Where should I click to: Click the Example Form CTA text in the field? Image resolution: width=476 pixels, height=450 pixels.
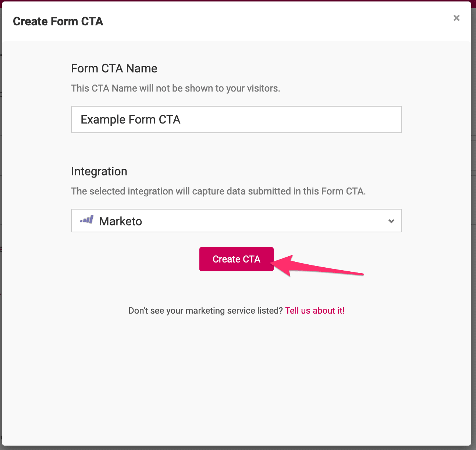point(131,119)
